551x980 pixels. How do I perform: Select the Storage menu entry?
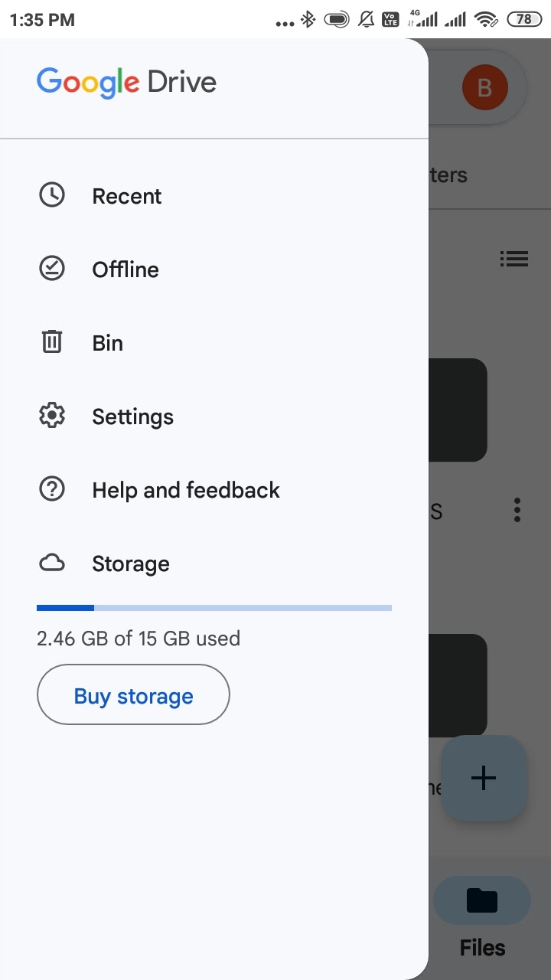[x=131, y=564]
